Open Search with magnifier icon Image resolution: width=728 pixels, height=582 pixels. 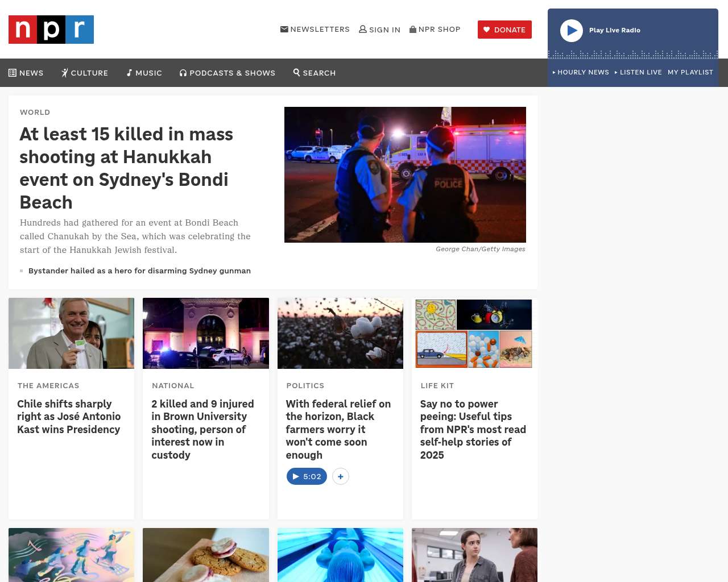coord(315,73)
